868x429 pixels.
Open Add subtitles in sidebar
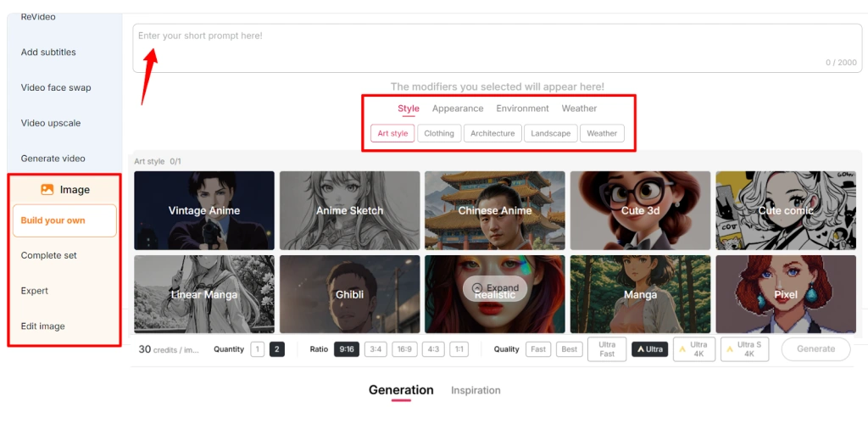click(48, 52)
